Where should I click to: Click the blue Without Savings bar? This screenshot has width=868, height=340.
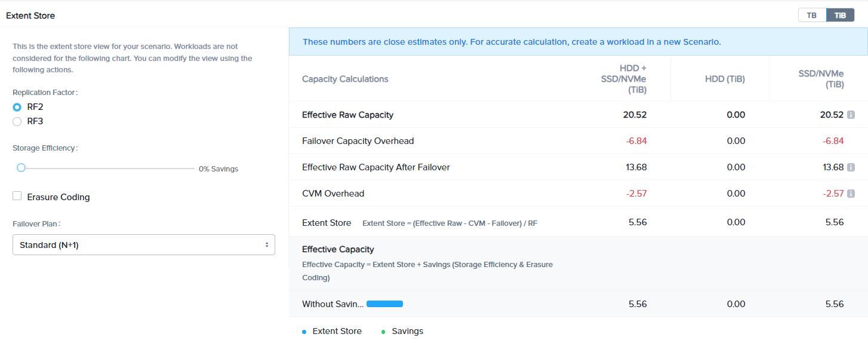pyautogui.click(x=384, y=304)
